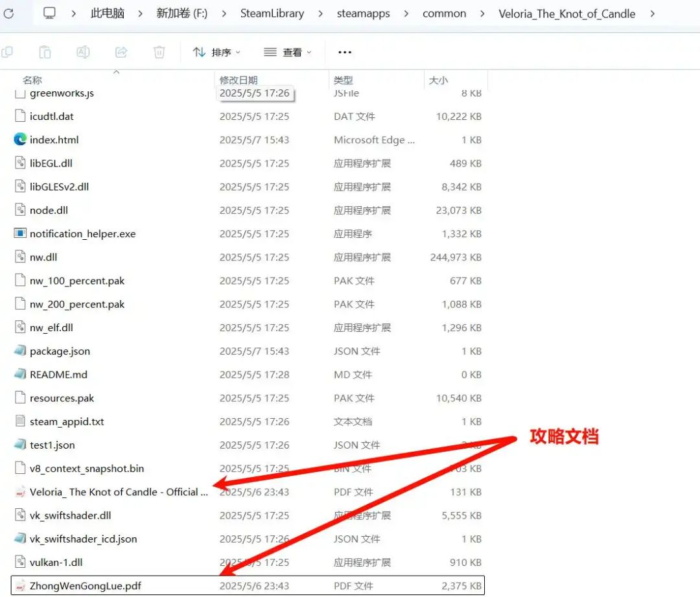Click the file icon of nw_200_percent.pak
This screenshot has height=597, width=700.
click(20, 304)
